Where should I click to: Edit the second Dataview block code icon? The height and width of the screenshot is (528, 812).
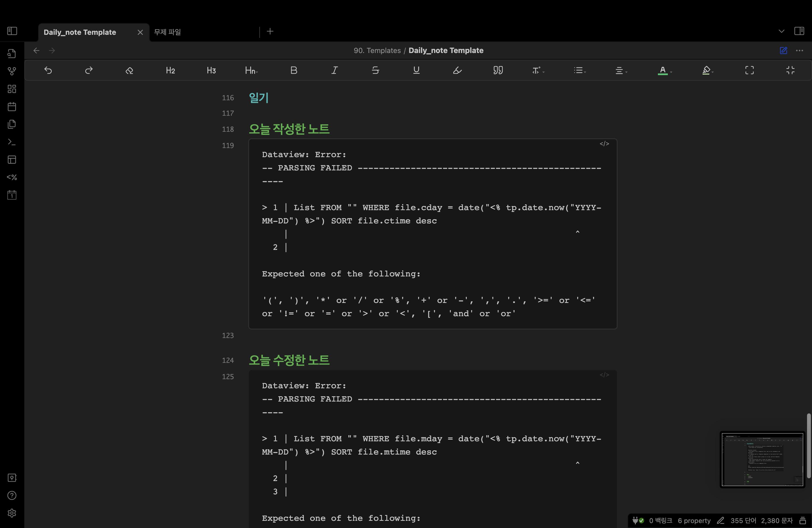604,375
